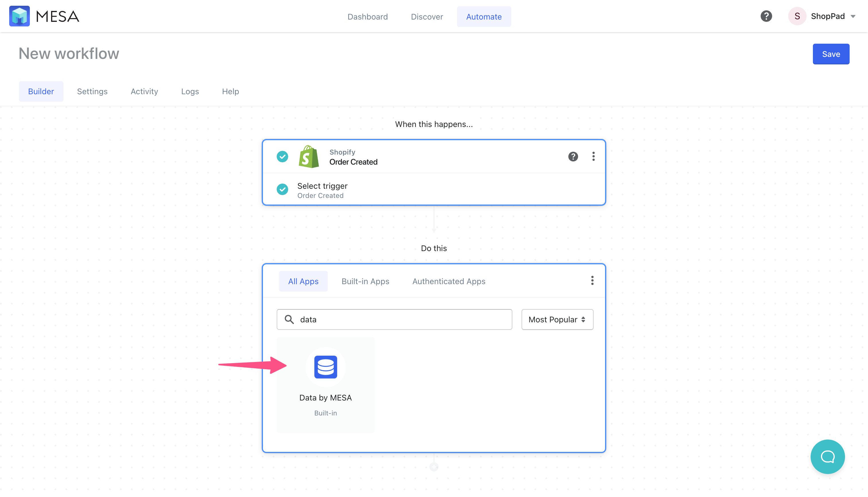Click the Save button
The image size is (868, 497).
(x=831, y=54)
